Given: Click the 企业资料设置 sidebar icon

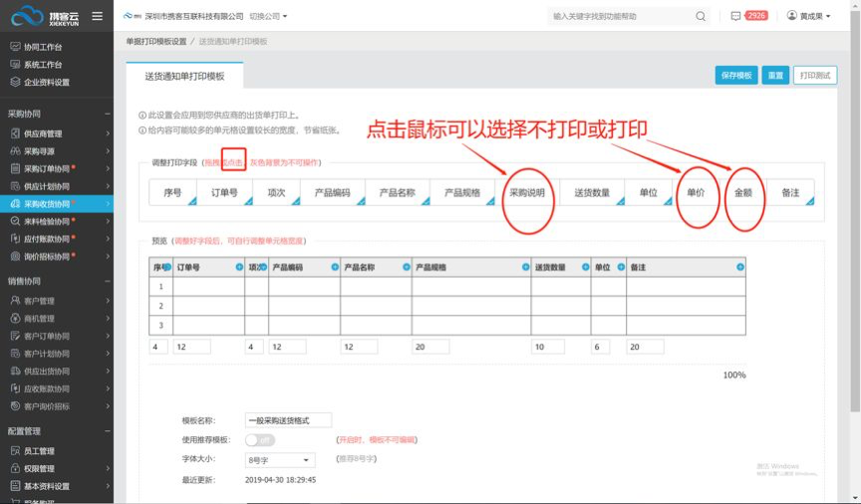Looking at the screenshot, I should pos(15,82).
